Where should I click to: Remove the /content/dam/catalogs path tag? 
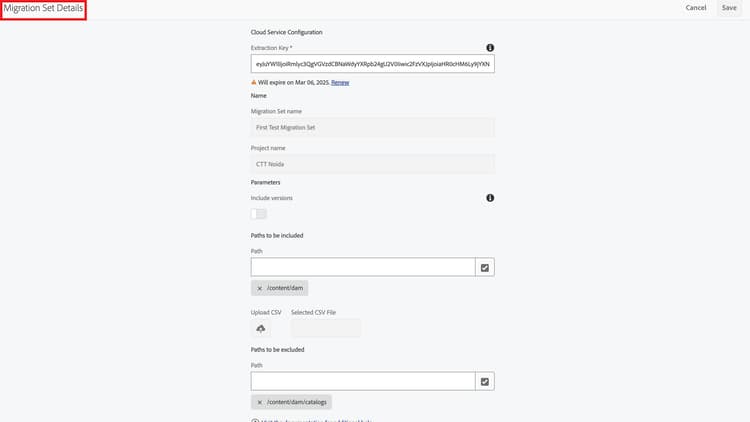[260, 402]
